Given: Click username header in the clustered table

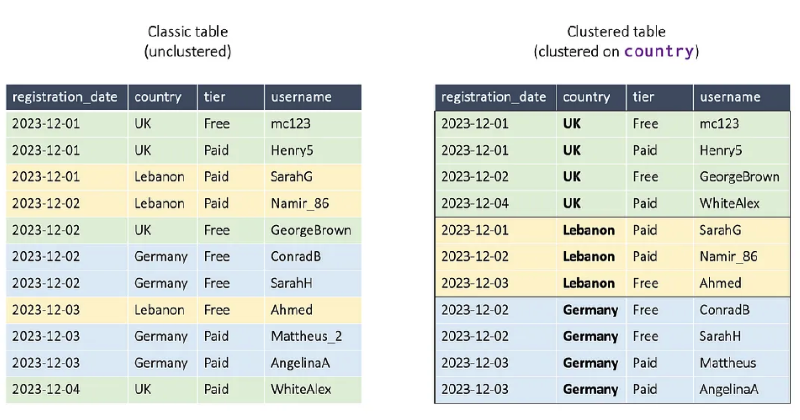Looking at the screenshot, I should pos(730,97).
